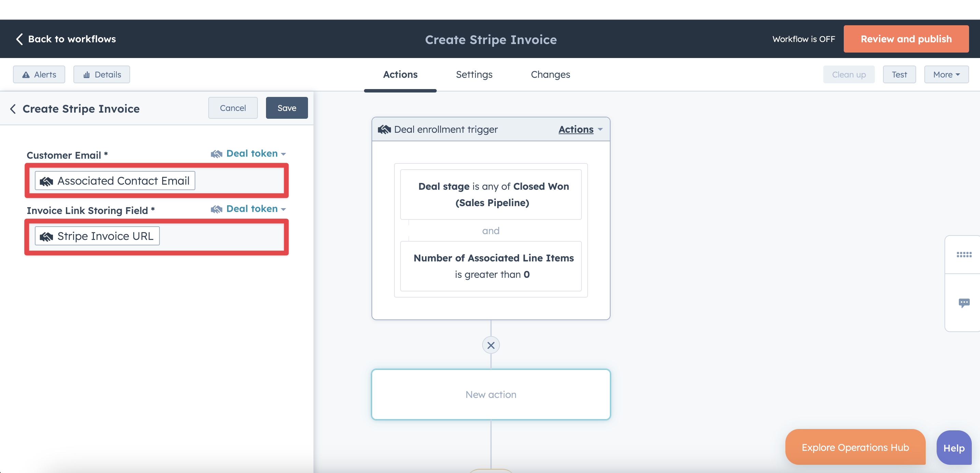Click the New action placeholder box
Screen dimensions: 980x473
point(491,394)
